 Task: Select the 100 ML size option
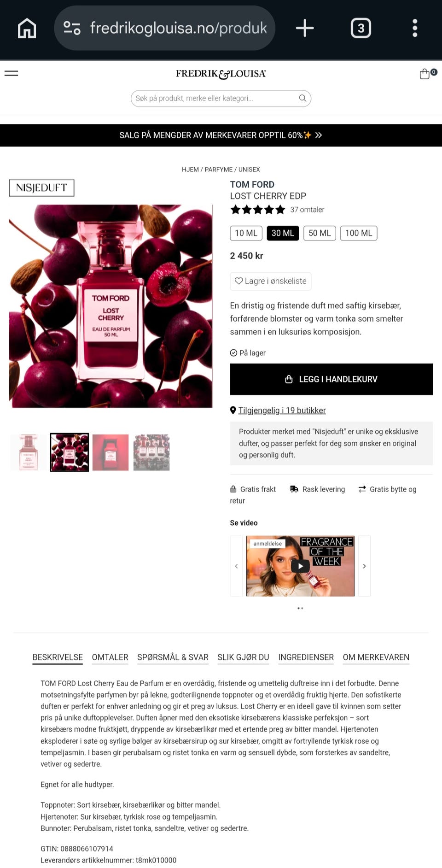(x=359, y=233)
